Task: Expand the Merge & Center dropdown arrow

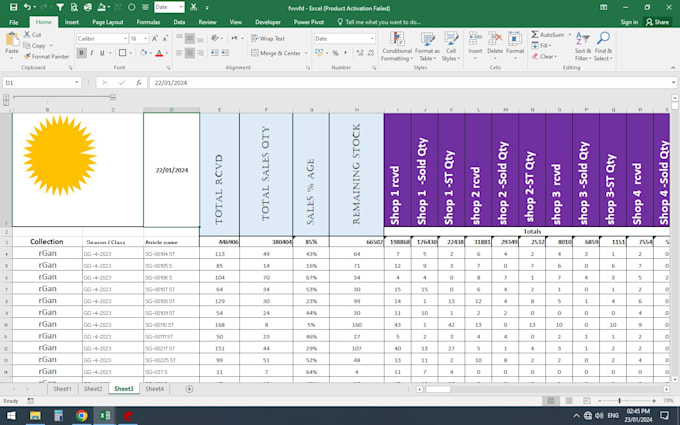Action: pyautogui.click(x=306, y=53)
